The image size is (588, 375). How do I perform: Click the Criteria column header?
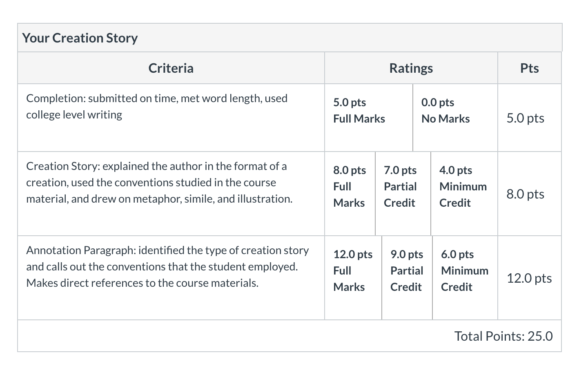[x=171, y=68]
